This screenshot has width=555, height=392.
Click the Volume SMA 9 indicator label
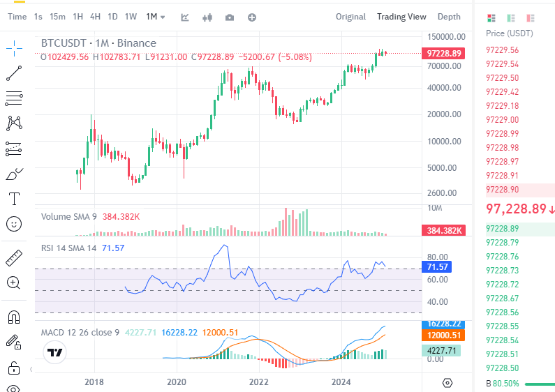point(69,216)
